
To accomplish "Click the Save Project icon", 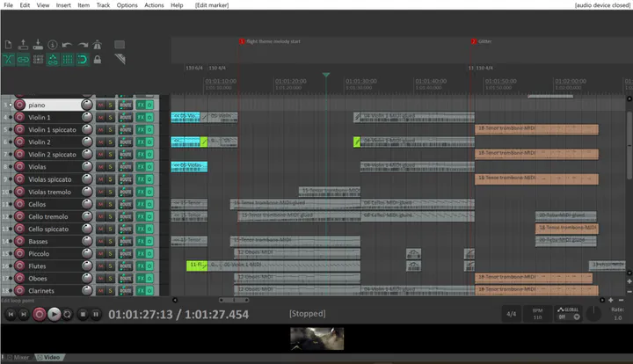I will tap(38, 45).
